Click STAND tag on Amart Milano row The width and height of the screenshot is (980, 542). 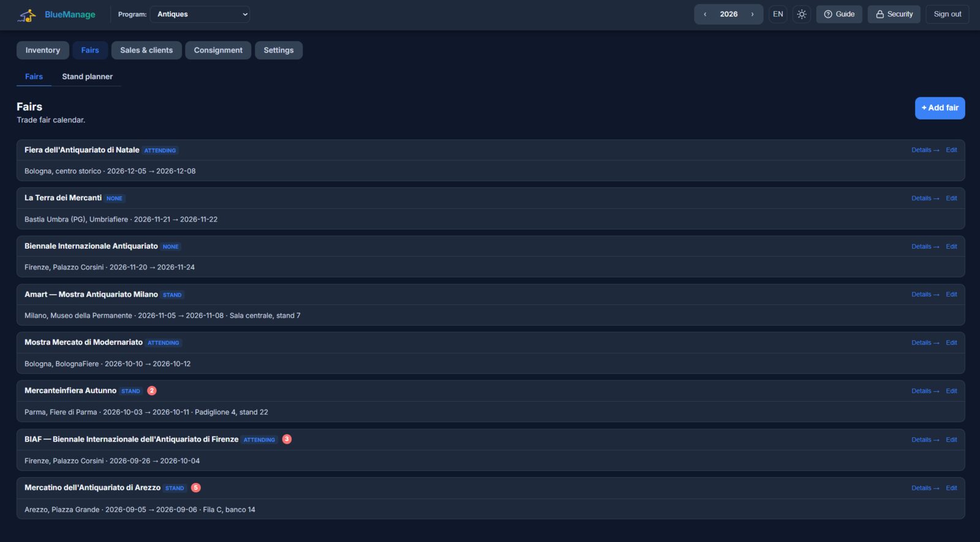point(172,295)
